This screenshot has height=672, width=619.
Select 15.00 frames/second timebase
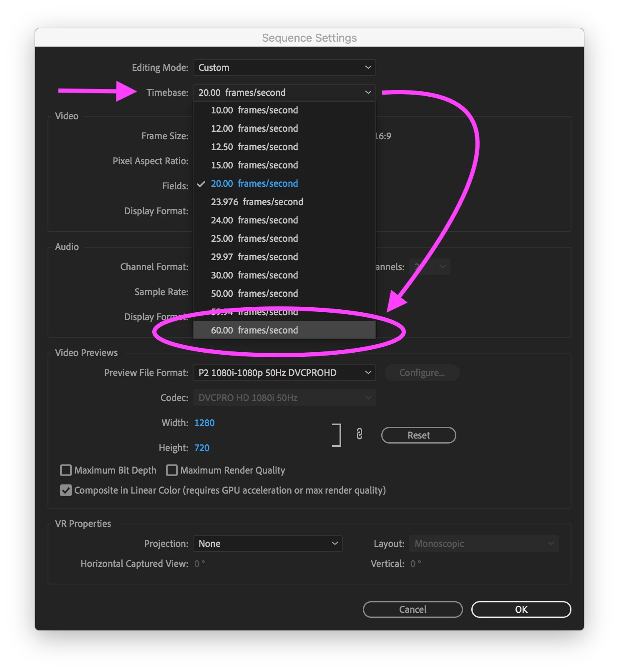click(284, 165)
